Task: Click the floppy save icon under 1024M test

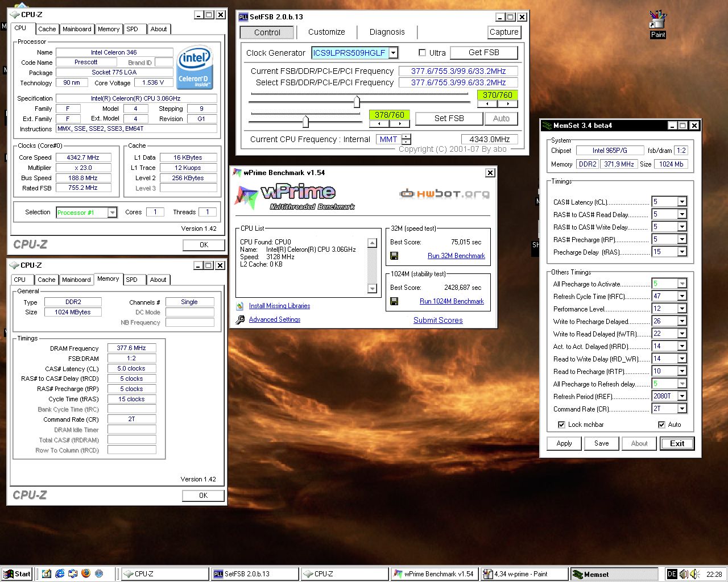Action: tap(394, 301)
